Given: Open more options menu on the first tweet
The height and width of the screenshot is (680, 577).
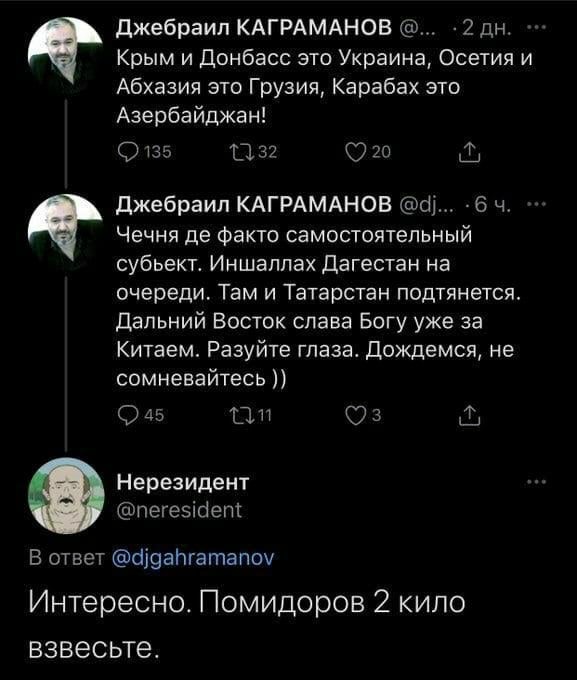Looking at the screenshot, I should [x=535, y=28].
